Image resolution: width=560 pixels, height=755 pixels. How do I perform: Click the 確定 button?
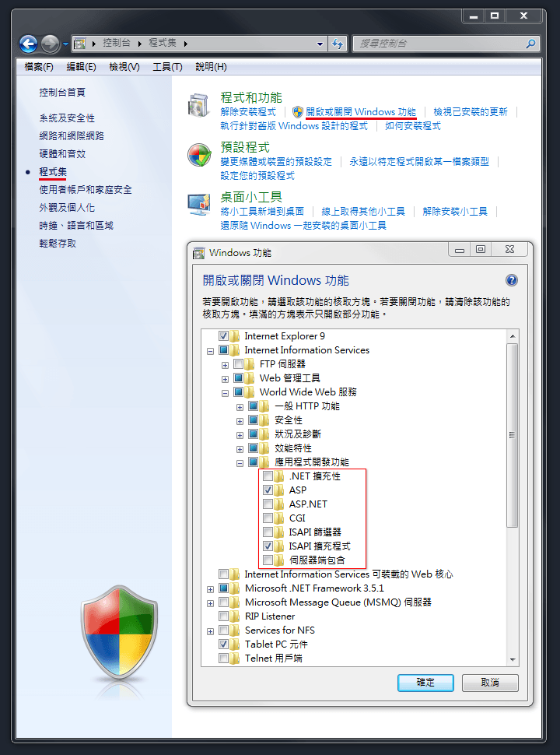click(425, 683)
